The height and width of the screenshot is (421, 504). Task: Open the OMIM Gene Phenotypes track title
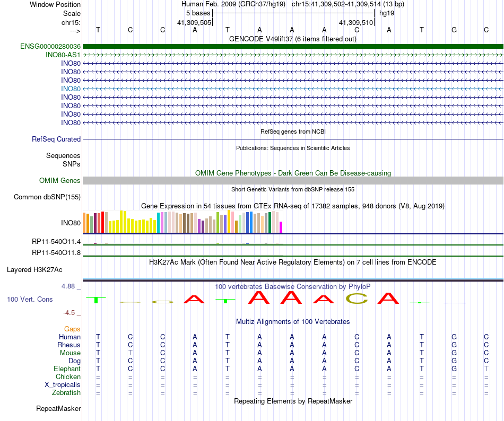tap(293, 173)
